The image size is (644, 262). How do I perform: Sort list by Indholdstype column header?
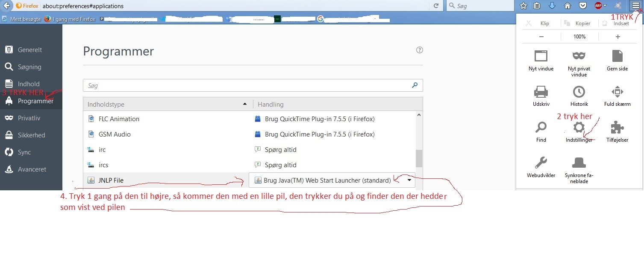tap(167, 104)
